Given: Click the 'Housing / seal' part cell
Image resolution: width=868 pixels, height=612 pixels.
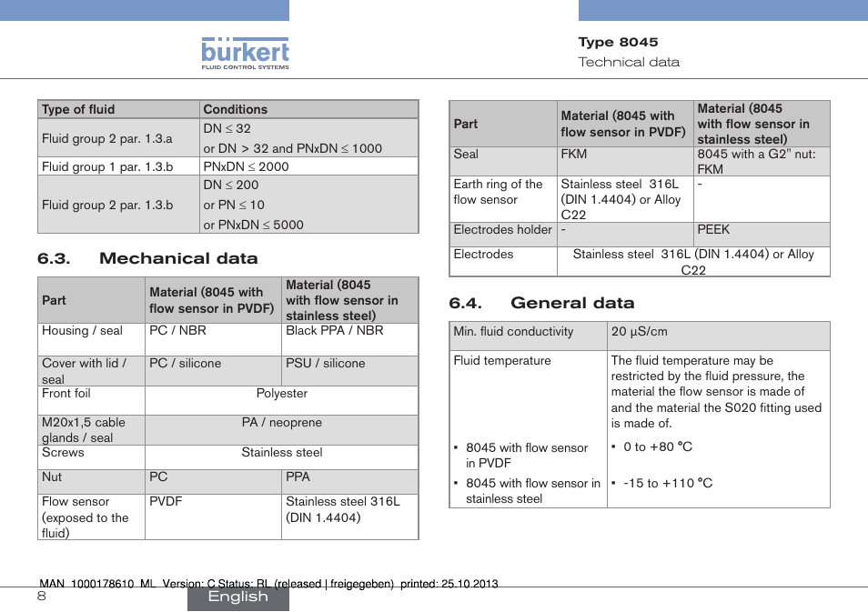Looking at the screenshot, I should [91, 339].
